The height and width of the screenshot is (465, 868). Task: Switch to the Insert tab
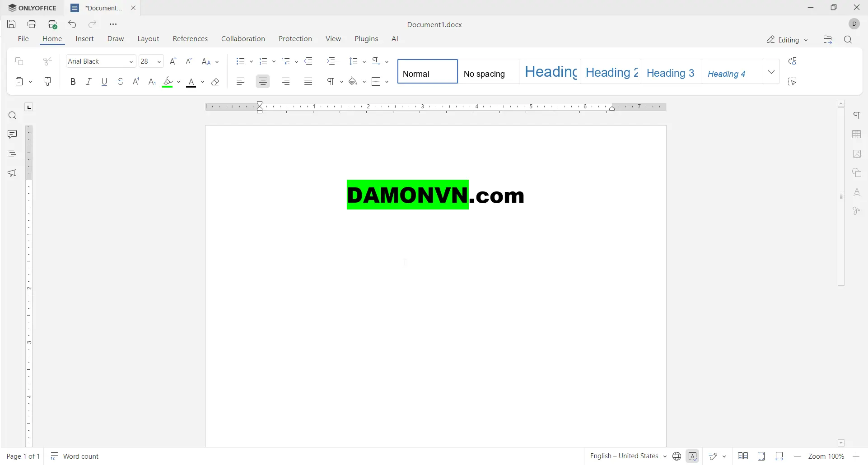coord(84,39)
